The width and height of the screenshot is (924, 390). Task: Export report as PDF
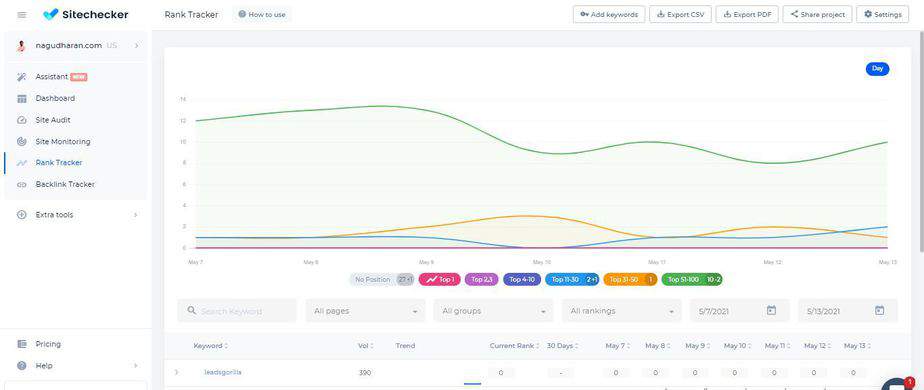[x=747, y=15]
